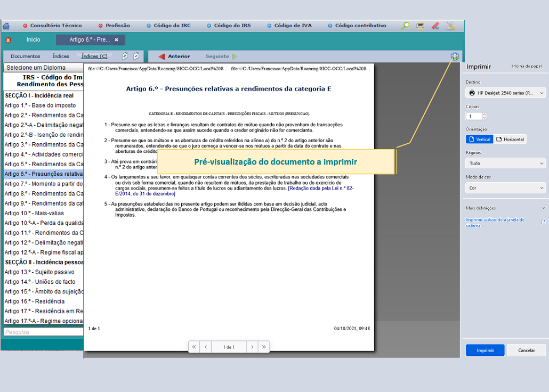549x392 pixels.
Task: Open the Código de IVA menu
Action: (289, 26)
